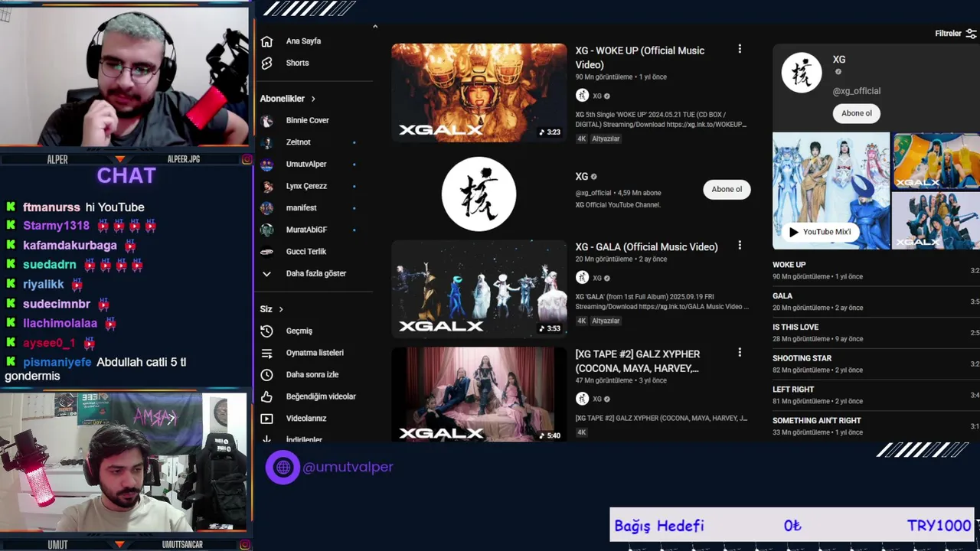Open manifest channel avatar
This screenshot has height=551, width=980.
[x=266, y=207]
